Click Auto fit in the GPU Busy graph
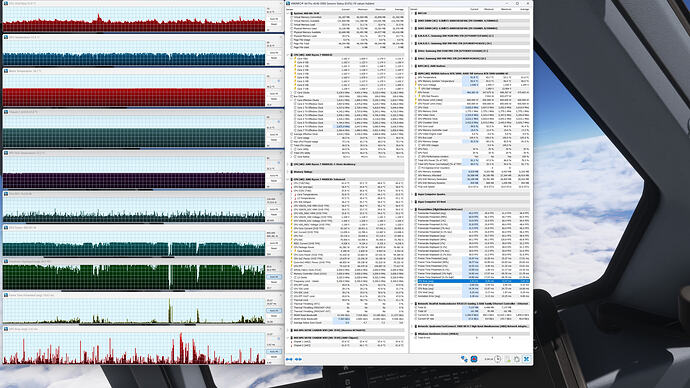 pos(273,351)
